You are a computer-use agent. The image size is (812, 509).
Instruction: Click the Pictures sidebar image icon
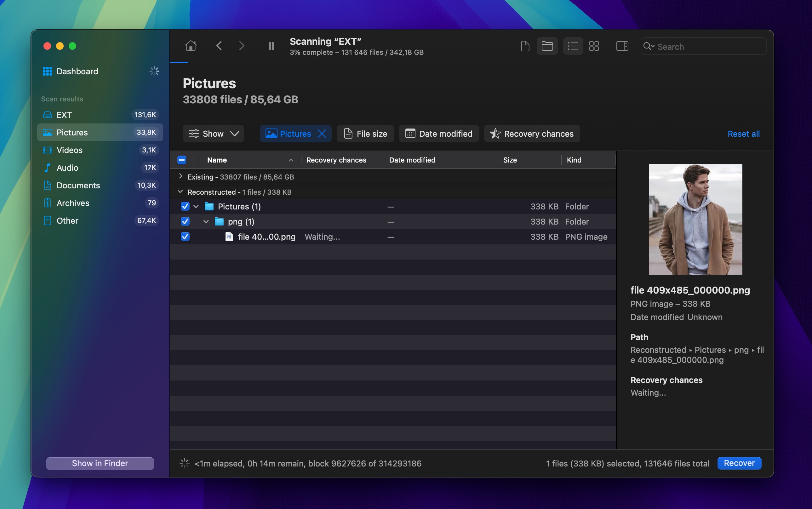(x=48, y=132)
